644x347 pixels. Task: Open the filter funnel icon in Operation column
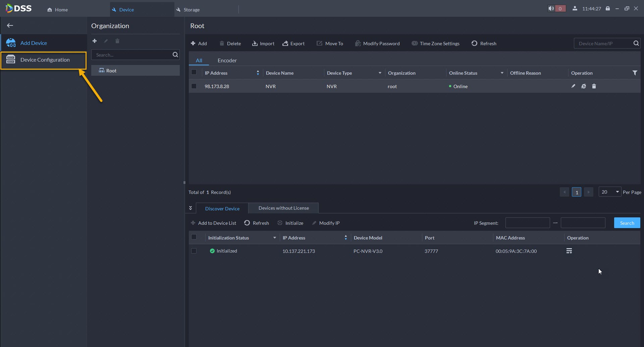pyautogui.click(x=635, y=73)
